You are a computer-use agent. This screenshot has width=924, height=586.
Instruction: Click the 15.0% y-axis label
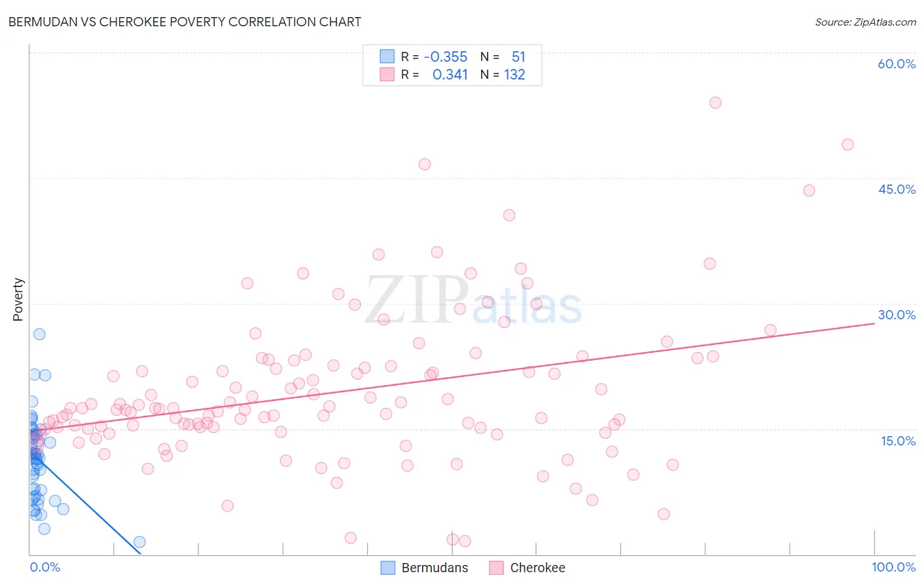click(x=898, y=441)
